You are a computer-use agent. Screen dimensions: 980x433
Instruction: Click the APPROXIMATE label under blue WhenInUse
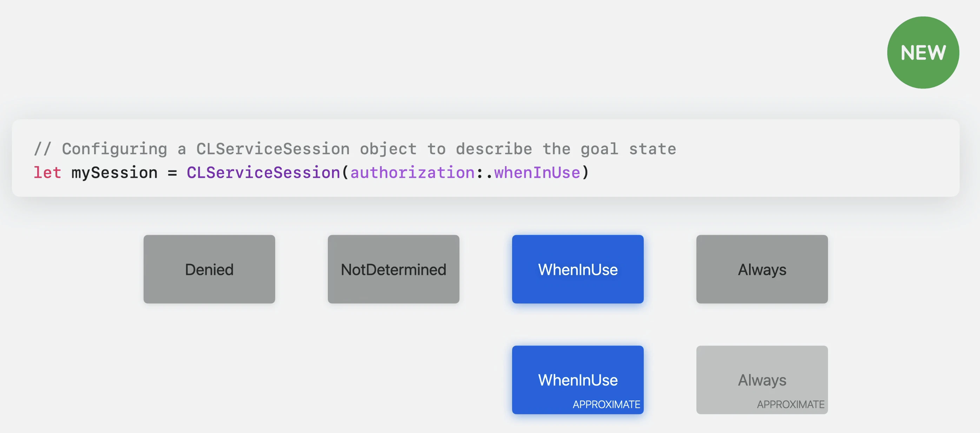(606, 405)
